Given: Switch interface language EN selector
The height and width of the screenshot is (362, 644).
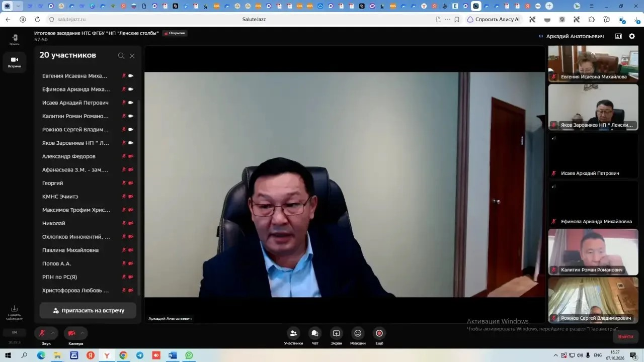Looking at the screenshot, I should 15,332.
